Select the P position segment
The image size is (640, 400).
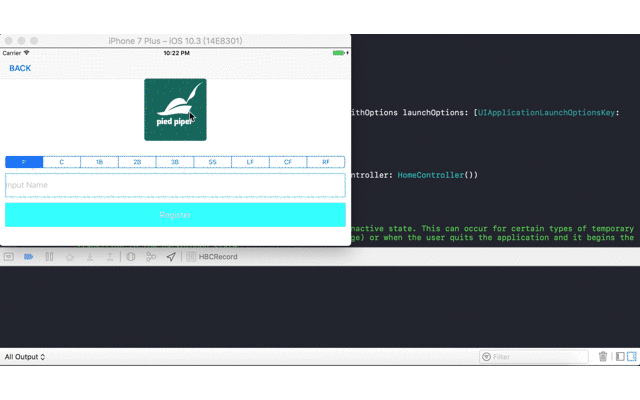click(24, 161)
